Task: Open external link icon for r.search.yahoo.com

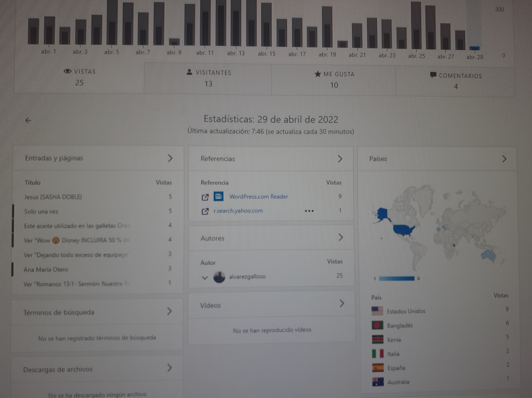Action: click(x=205, y=211)
